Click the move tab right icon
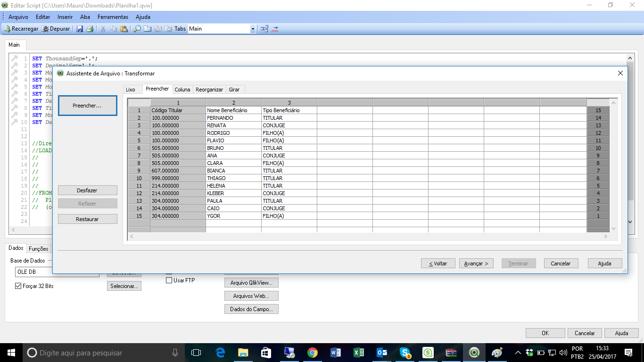Screen dimensions: 644x362 coord(168,29)
